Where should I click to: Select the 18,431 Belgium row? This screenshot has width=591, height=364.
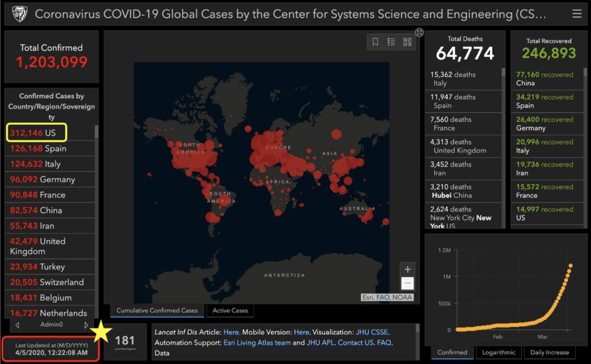point(49,297)
